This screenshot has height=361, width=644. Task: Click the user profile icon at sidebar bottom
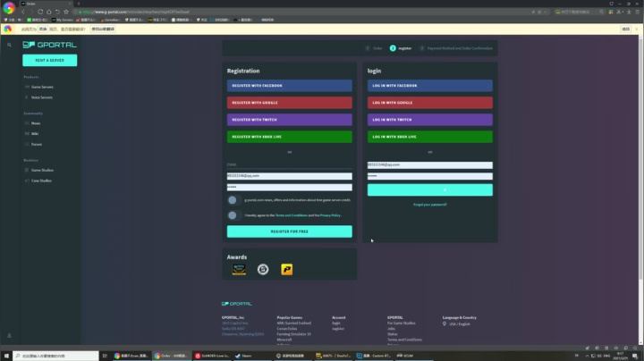tap(9, 336)
